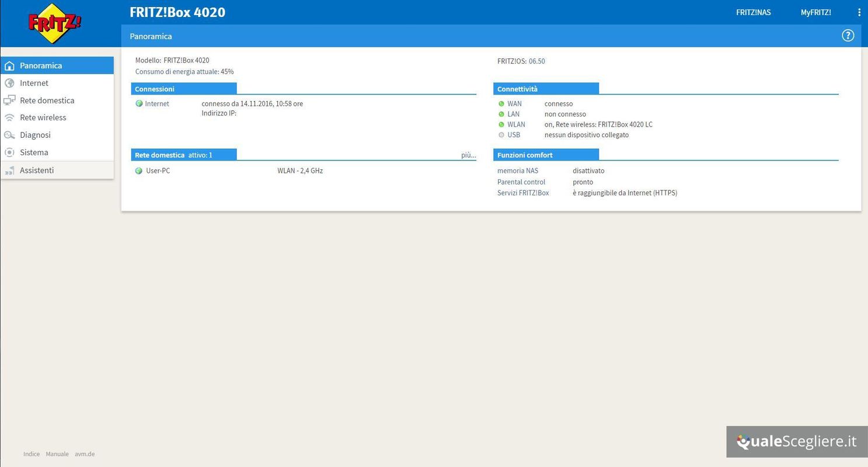Open the FRITZ!NAS header item
This screenshot has height=467, width=868.
click(753, 12)
